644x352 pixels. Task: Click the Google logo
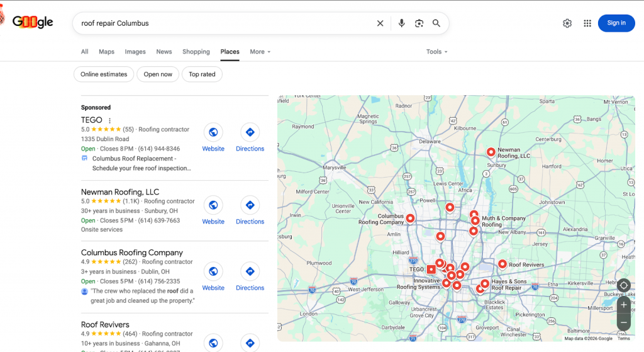33,21
